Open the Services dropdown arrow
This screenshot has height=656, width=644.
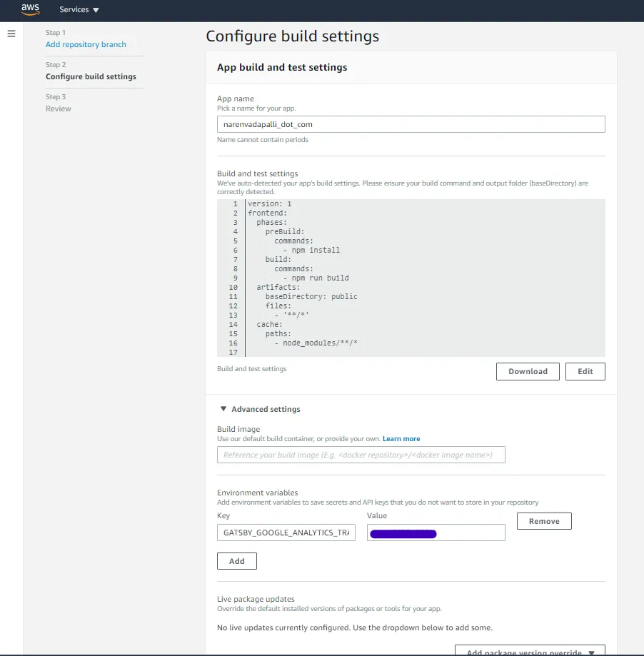pyautogui.click(x=96, y=9)
